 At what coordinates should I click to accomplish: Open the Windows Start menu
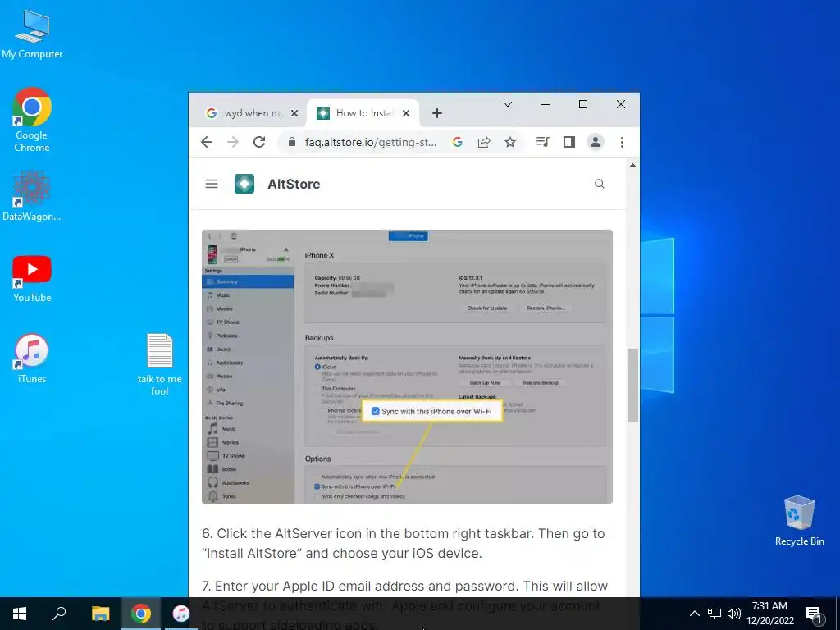point(20,614)
